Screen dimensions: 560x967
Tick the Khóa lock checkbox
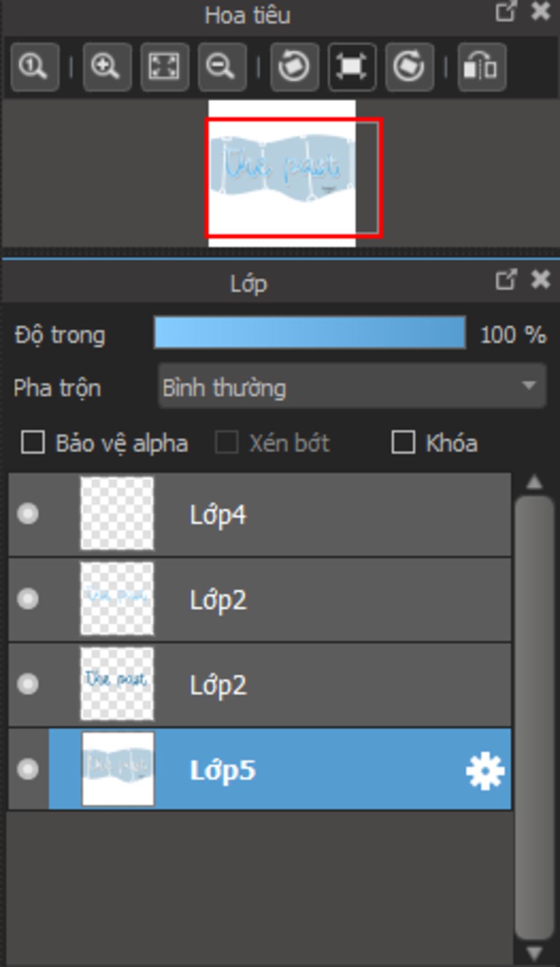pos(404,442)
